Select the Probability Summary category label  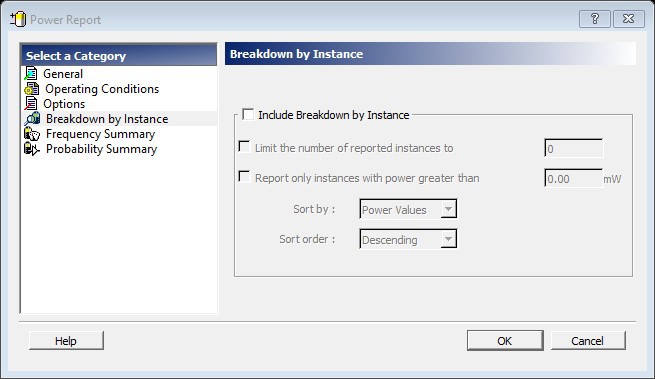coord(102,149)
